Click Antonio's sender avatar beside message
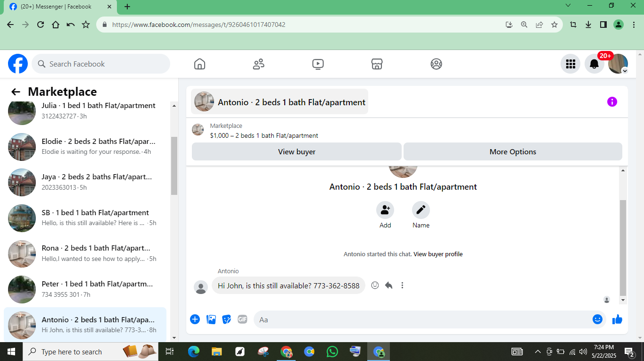The height and width of the screenshot is (361, 644). click(201, 287)
